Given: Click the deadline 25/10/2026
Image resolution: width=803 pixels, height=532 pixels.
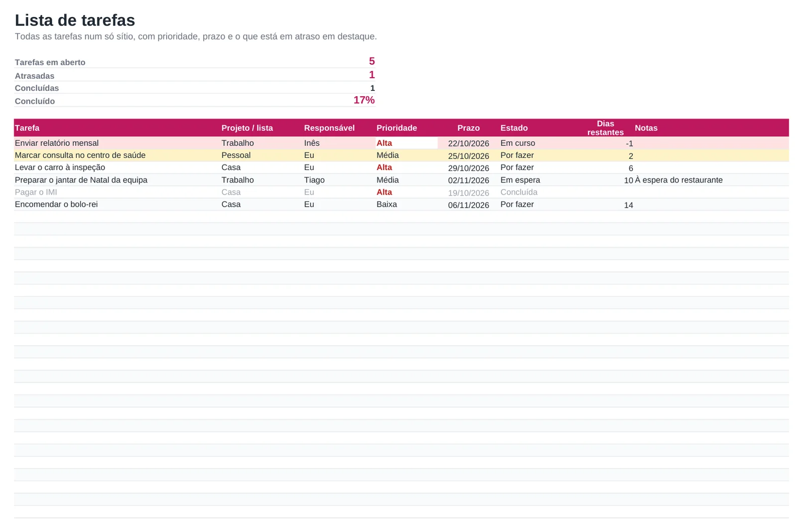Looking at the screenshot, I should click(x=468, y=156).
